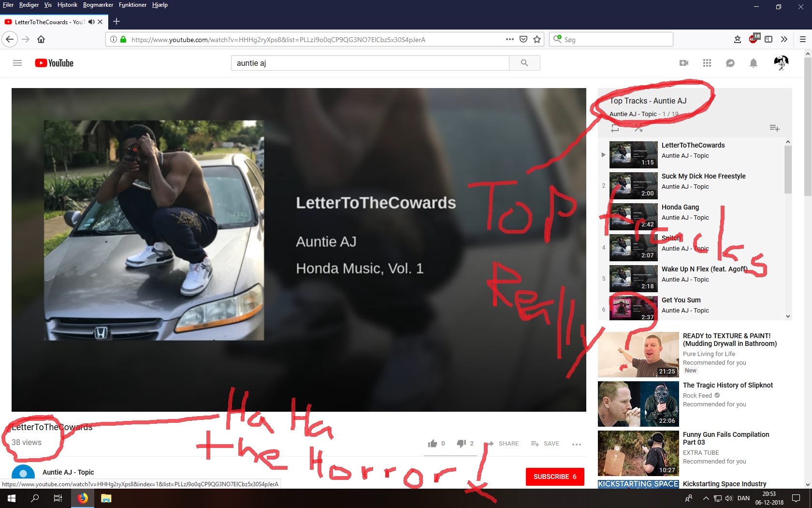Open the three-dot more actions menu below video
This screenshot has width=812, height=508.
[576, 444]
